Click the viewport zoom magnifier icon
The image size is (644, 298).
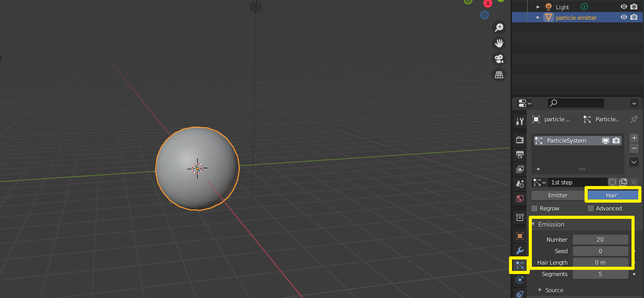[x=500, y=27]
